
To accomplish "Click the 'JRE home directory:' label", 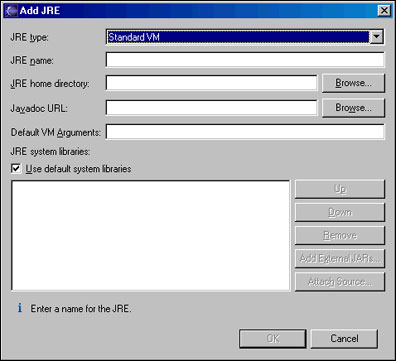I will (50, 83).
